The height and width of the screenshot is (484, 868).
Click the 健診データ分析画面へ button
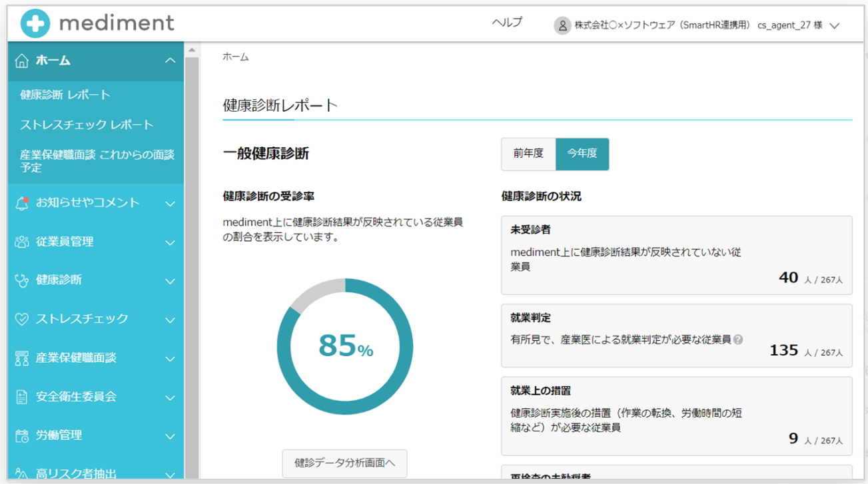(344, 463)
